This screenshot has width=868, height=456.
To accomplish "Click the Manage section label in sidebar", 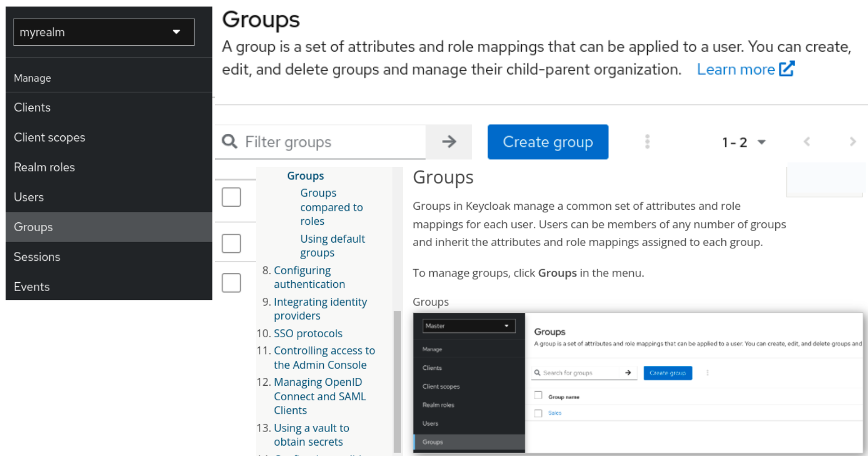I will 32,78.
